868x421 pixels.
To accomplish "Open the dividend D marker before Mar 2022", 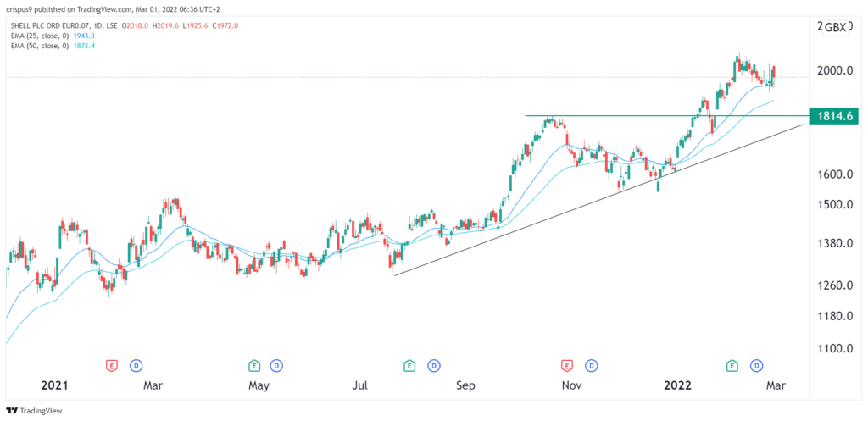I will (x=756, y=365).
